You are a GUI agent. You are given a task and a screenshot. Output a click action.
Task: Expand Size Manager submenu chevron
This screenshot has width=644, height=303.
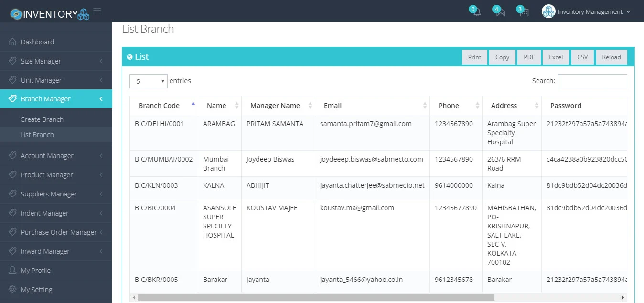pyautogui.click(x=101, y=61)
